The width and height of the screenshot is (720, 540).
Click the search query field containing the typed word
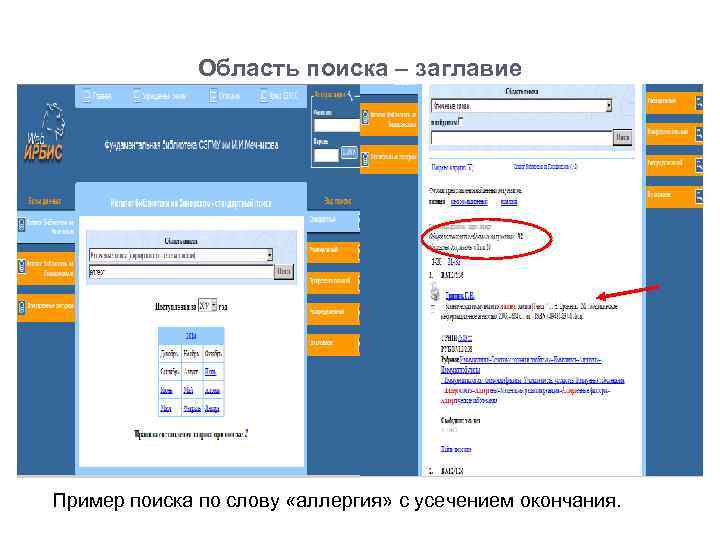181,272
